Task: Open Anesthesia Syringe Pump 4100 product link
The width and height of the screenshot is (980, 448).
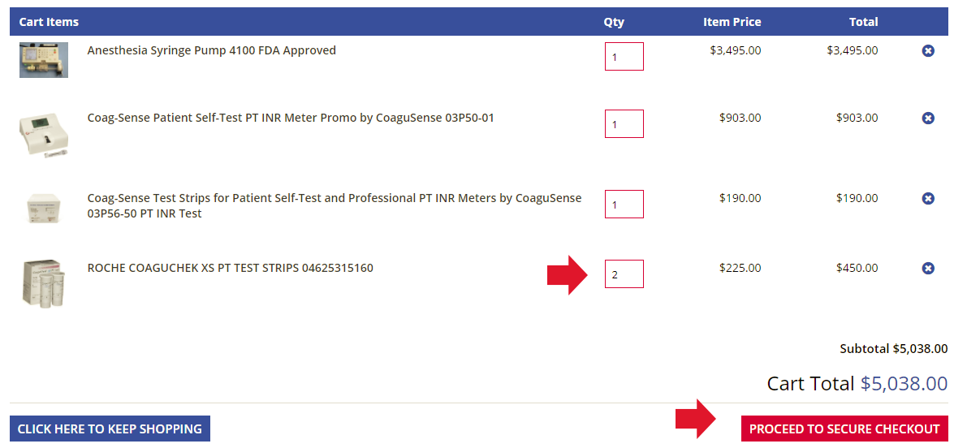Action: (x=211, y=50)
